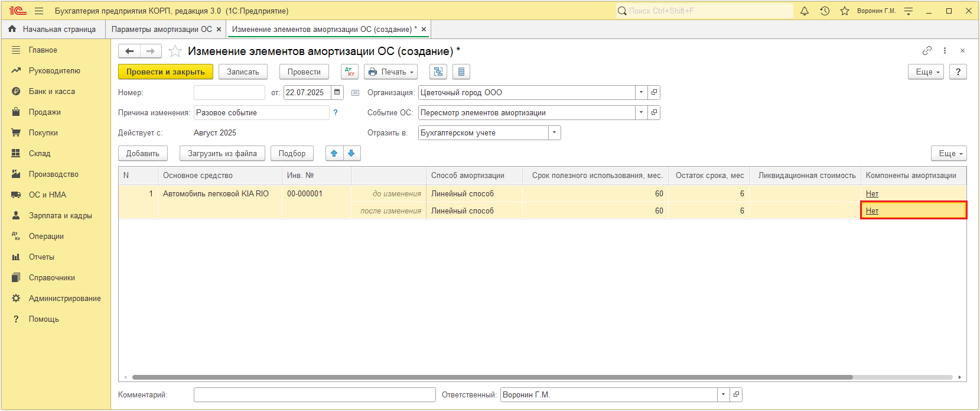Add form to favorites with star icon

coord(175,51)
